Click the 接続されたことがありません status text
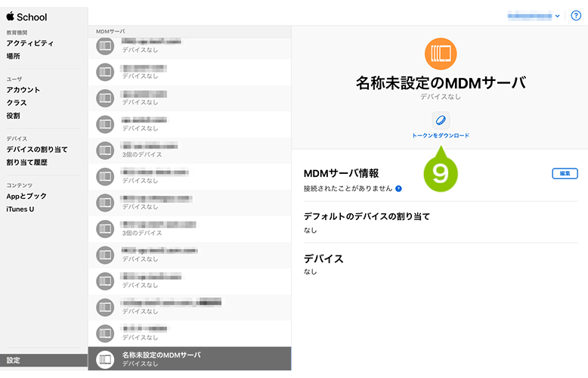 point(348,189)
